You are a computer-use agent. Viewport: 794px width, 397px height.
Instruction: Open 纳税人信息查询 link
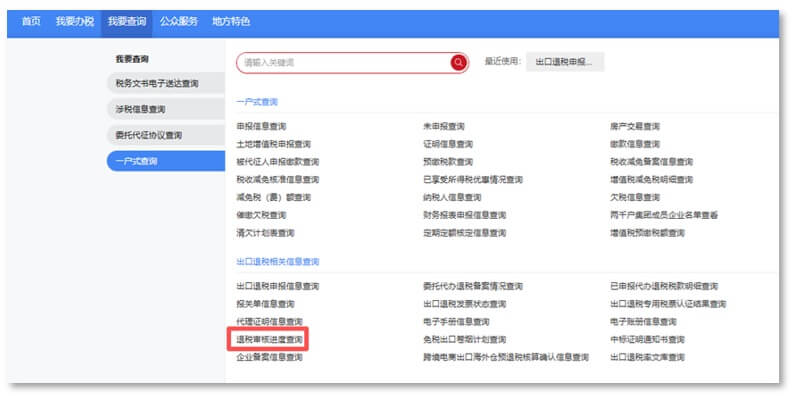click(452, 197)
